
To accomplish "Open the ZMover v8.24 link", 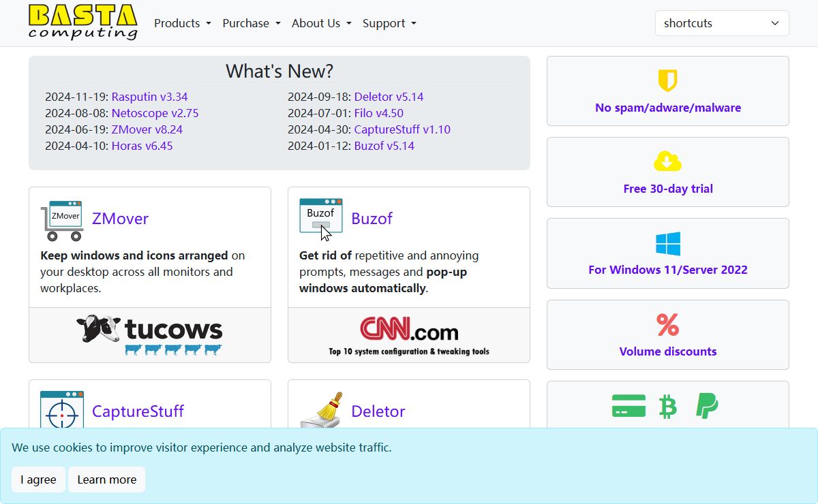I will 147,129.
